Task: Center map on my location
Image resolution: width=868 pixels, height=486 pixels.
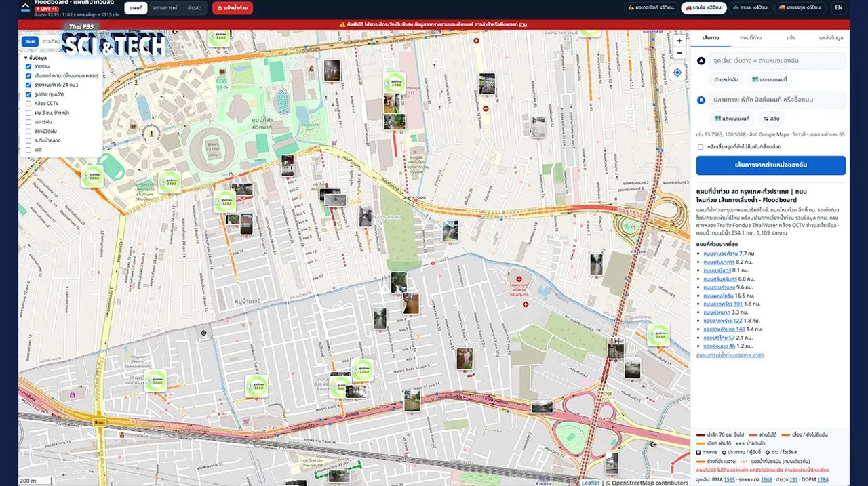Action: [677, 73]
